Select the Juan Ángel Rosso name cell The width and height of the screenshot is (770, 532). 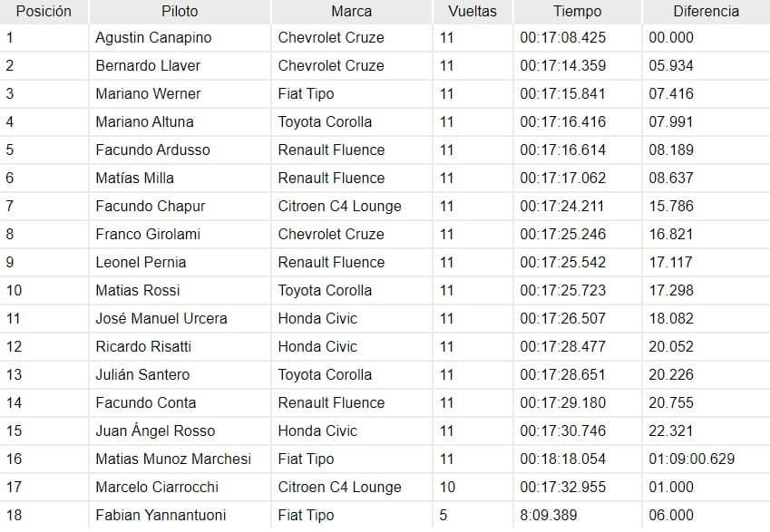[x=180, y=430]
